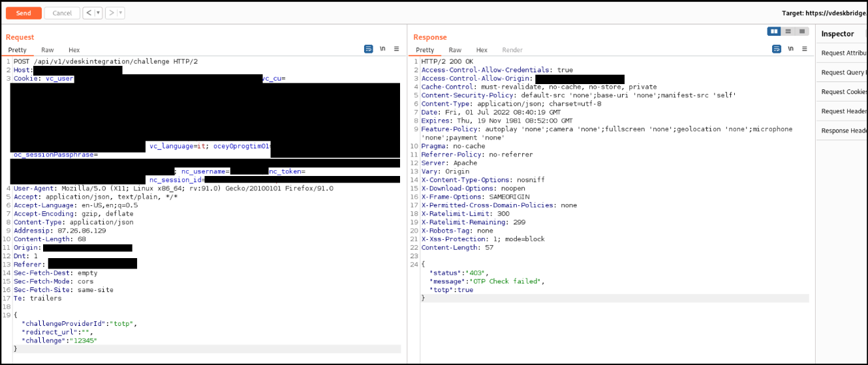
Task: Click the greyed Cancel button
Action: [62, 13]
